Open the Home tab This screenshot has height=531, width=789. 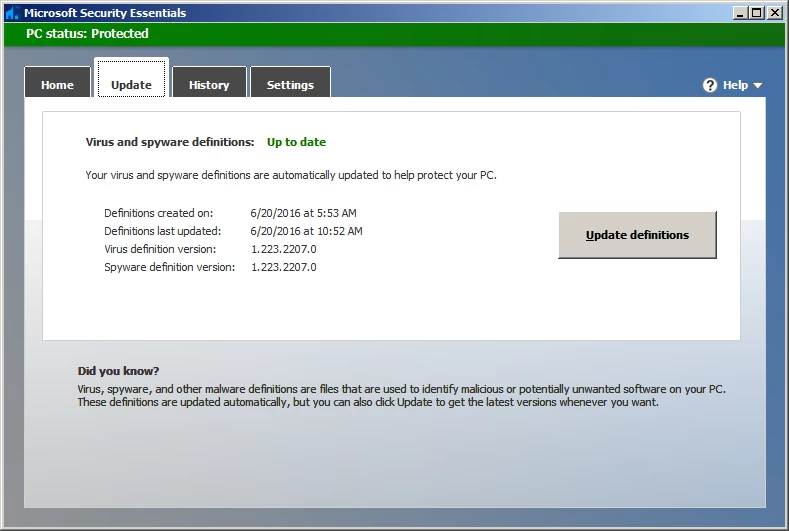[57, 82]
